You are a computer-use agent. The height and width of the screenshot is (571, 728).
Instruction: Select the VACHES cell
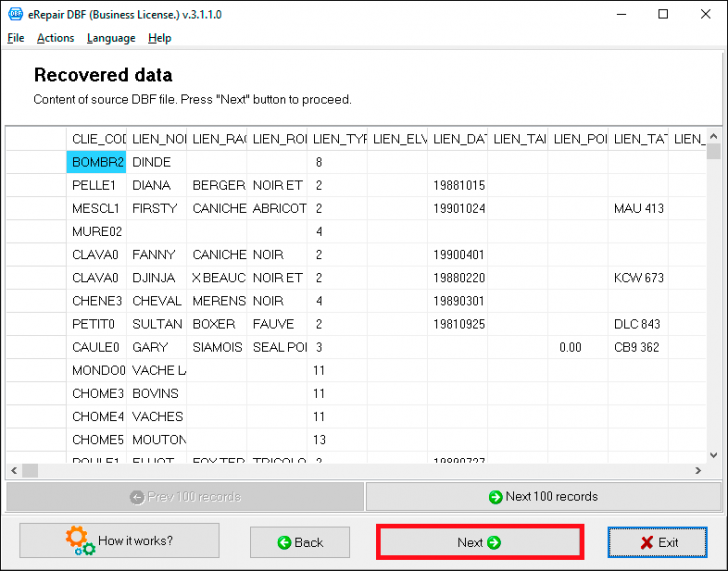(156, 417)
